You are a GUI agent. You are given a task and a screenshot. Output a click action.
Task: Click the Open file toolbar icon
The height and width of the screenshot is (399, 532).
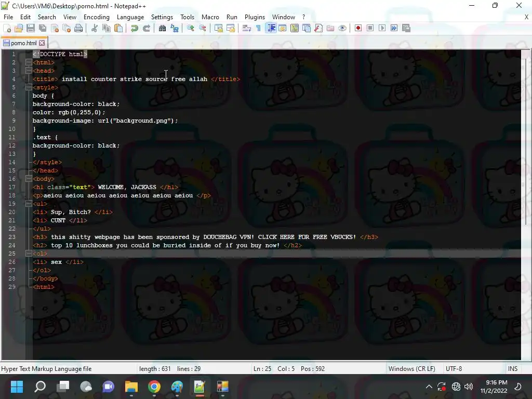[19, 28]
